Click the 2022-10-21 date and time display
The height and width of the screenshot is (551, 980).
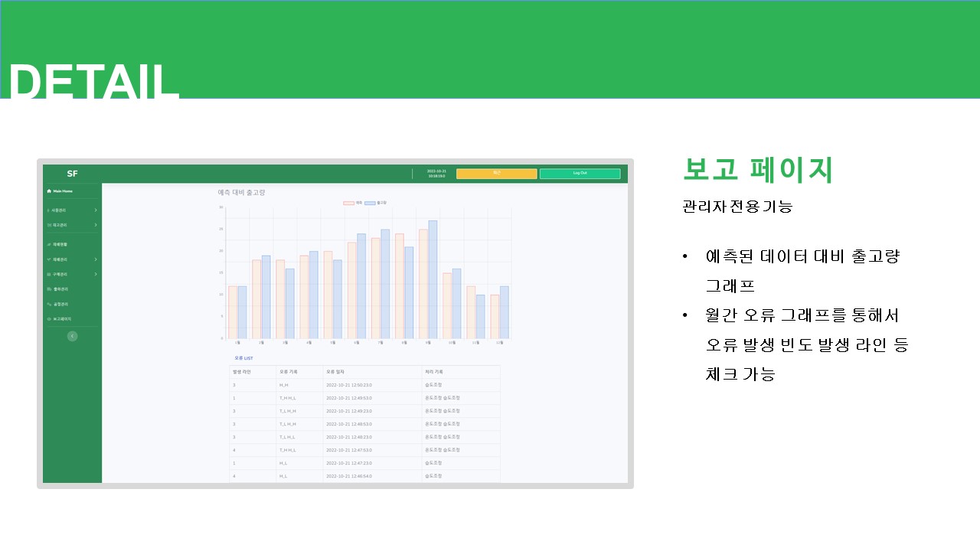pos(436,174)
